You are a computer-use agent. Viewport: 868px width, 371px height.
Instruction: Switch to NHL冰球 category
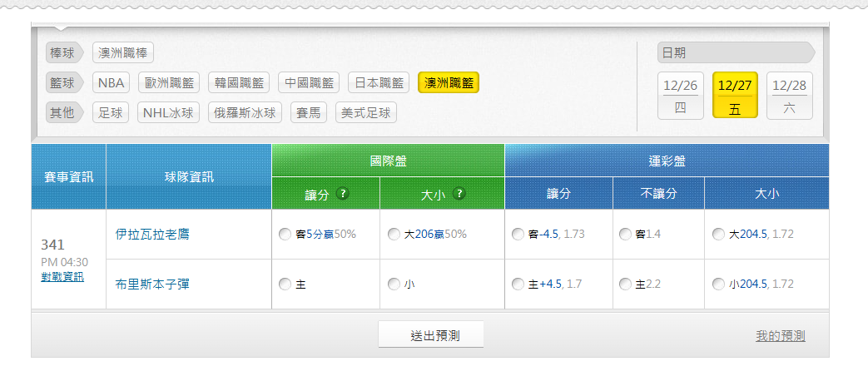pyautogui.click(x=169, y=113)
